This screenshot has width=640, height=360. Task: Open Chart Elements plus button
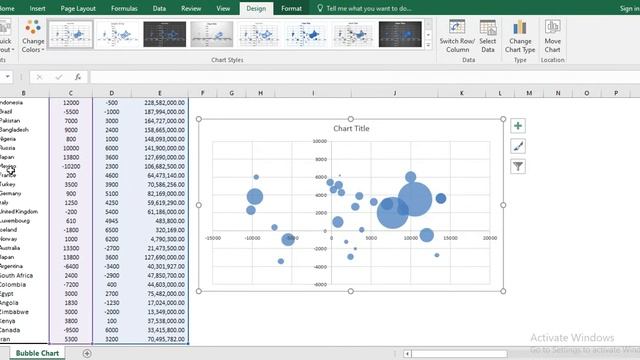[518, 126]
